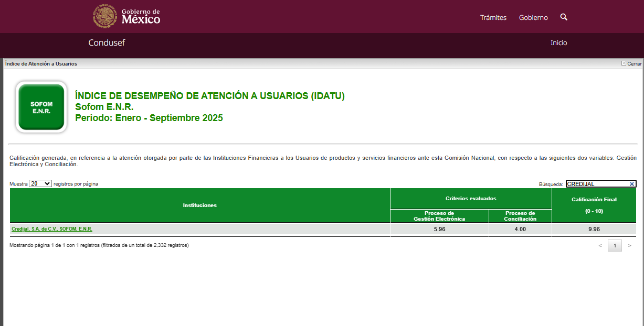Click the Gobierno de México logo
Viewport: 644px width, 326px height.
pos(126,16)
